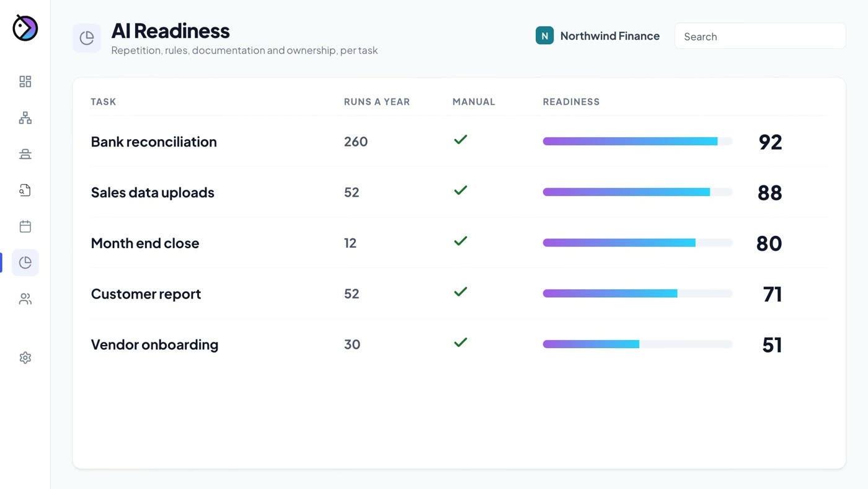Select the Vendor onboarding task name

[155, 344]
